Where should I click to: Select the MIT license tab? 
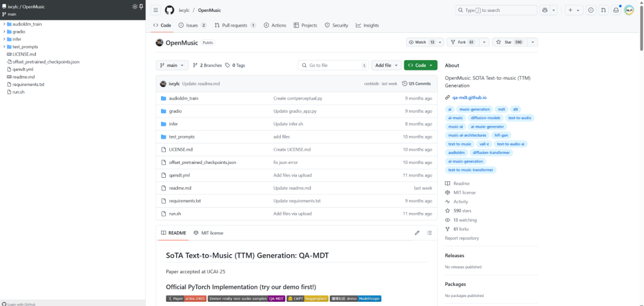[208, 233]
